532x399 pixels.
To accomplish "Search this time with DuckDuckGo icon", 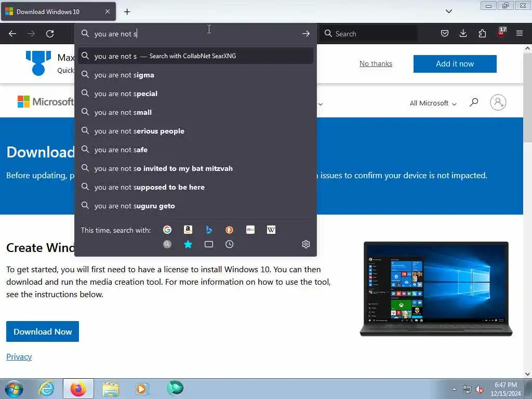I will tap(229, 230).
